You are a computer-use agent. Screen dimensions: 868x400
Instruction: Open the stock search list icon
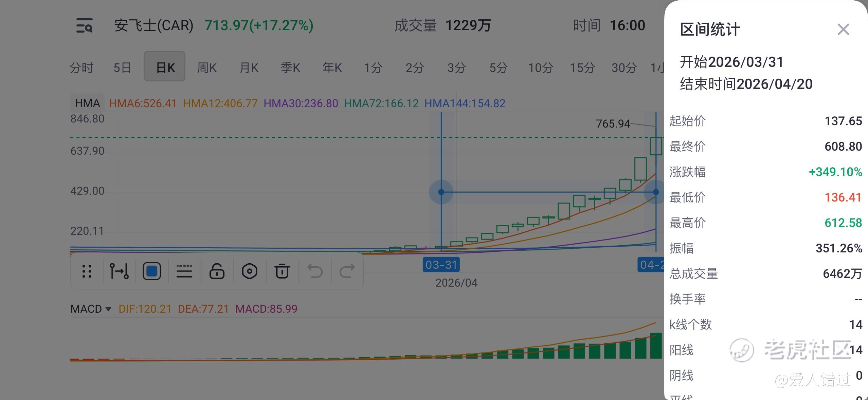(84, 26)
